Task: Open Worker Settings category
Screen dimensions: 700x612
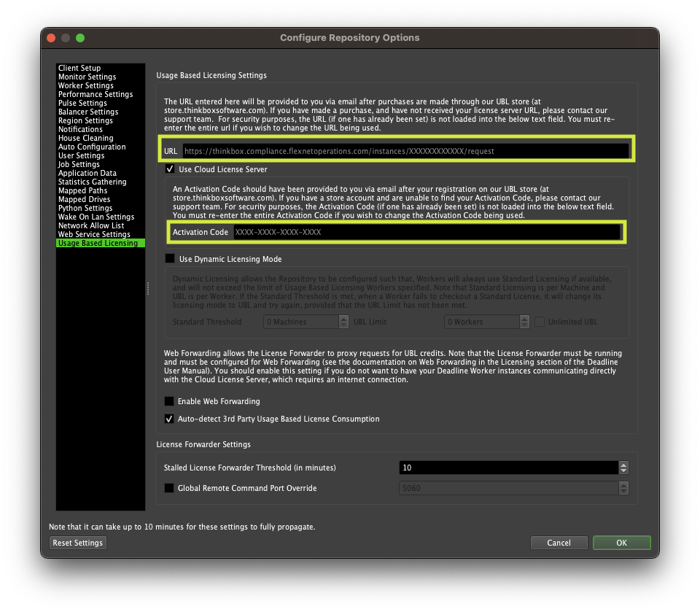Action: [101, 85]
